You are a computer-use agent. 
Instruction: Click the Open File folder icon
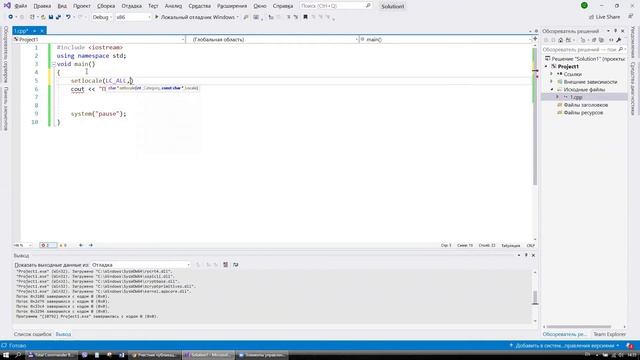click(x=43, y=17)
